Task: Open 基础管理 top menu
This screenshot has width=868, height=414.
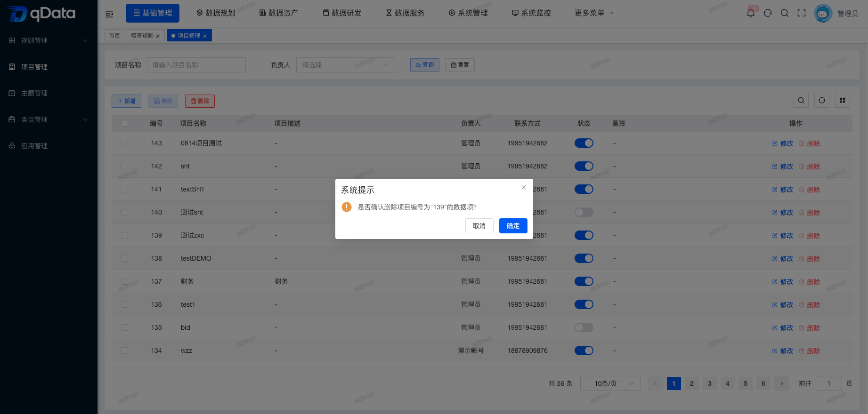Action: click(x=153, y=13)
